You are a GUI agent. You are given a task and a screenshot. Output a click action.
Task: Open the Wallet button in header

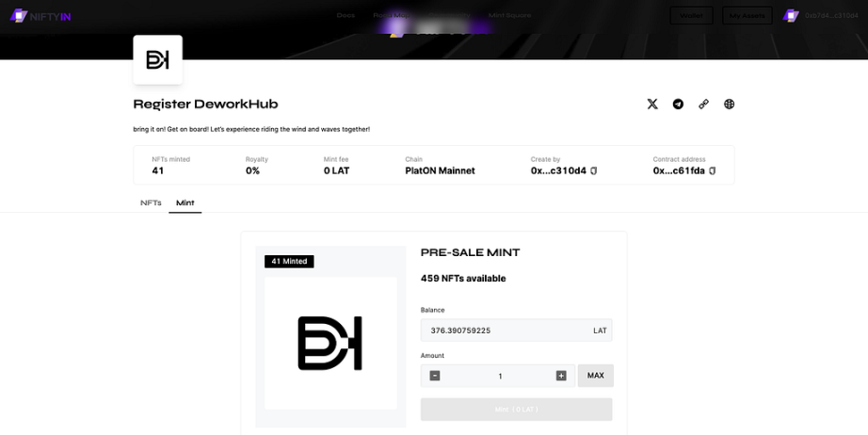pos(691,15)
